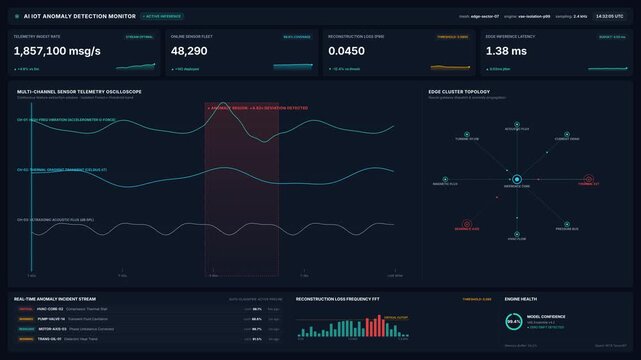Open the TRANS-OIL-01 warning incident row
641x360 pixels.
click(x=148, y=339)
